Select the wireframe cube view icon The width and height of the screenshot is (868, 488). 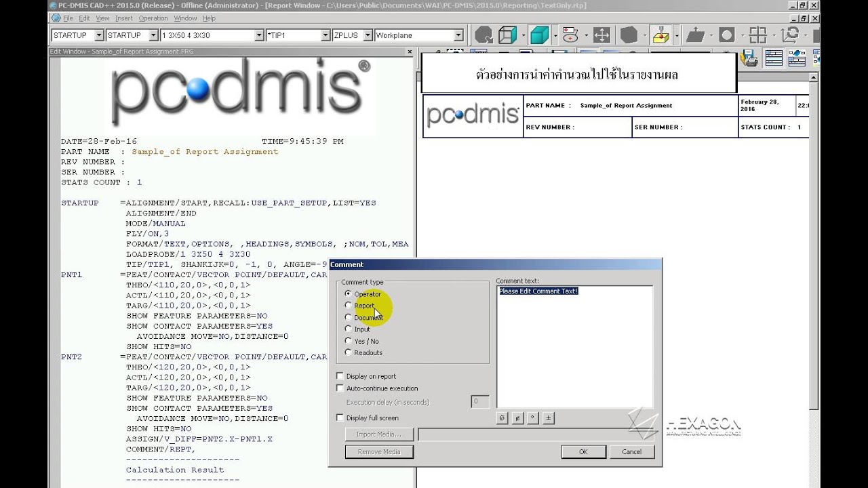(x=507, y=35)
